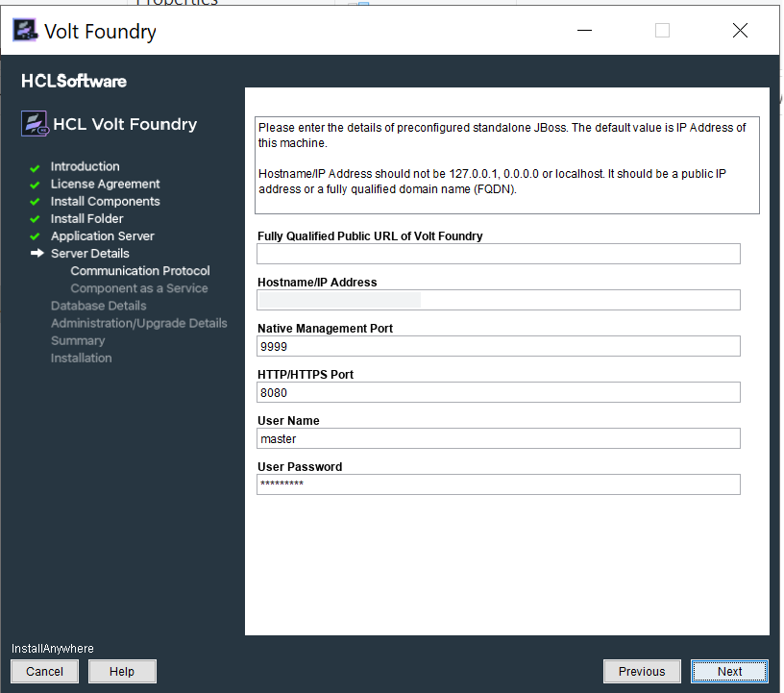This screenshot has height=693, width=784.
Task: Cancel the installation
Action: click(44, 672)
